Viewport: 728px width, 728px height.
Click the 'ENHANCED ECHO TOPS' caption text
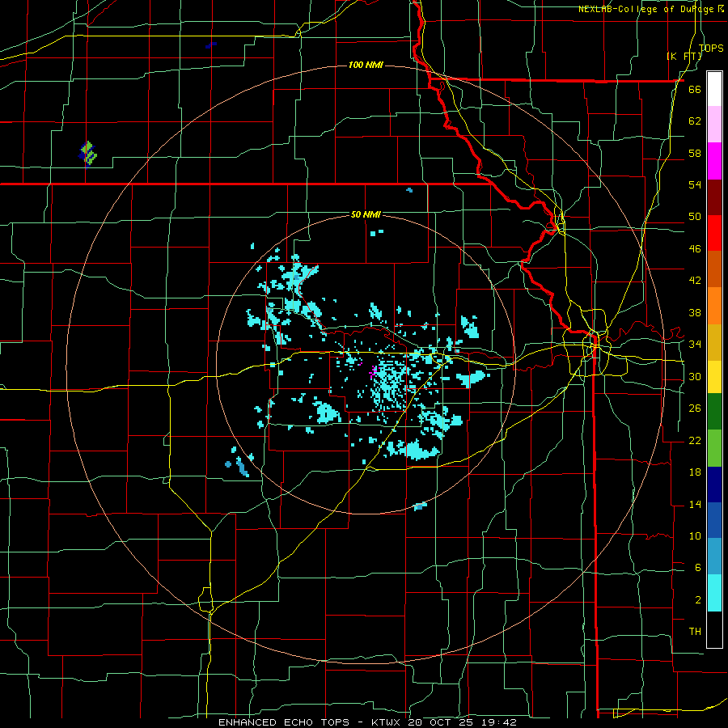[x=284, y=722]
